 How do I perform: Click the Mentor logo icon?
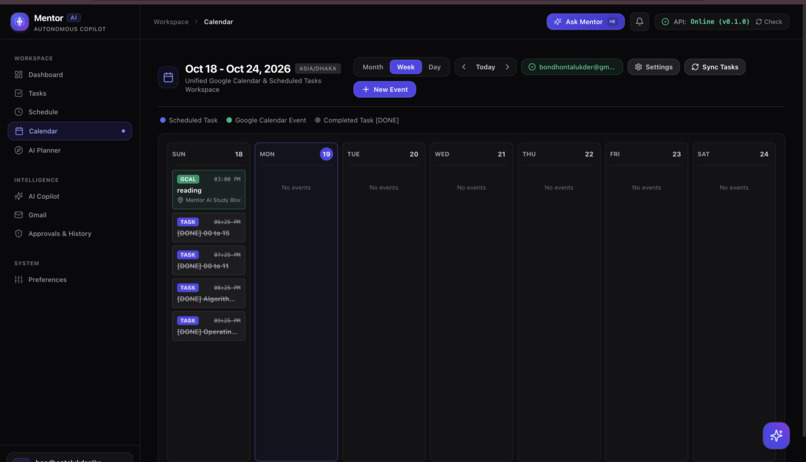click(x=20, y=22)
